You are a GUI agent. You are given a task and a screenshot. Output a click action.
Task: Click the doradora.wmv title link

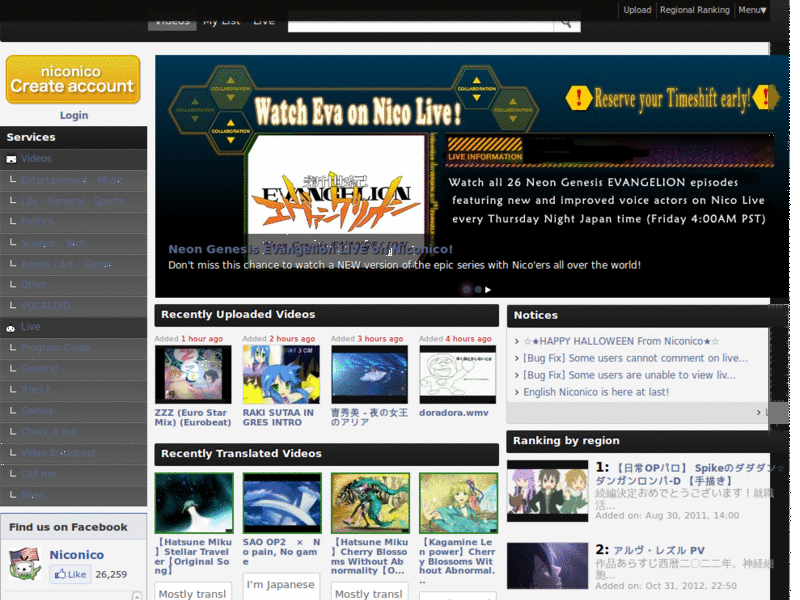click(x=454, y=413)
